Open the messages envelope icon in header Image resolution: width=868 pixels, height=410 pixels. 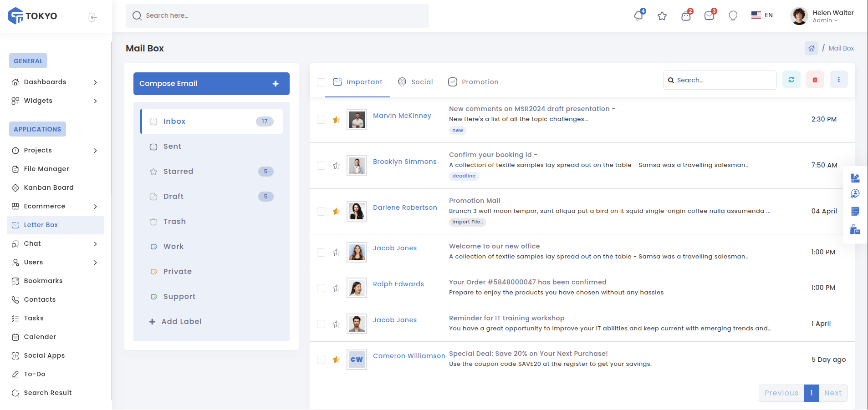pyautogui.click(x=710, y=16)
